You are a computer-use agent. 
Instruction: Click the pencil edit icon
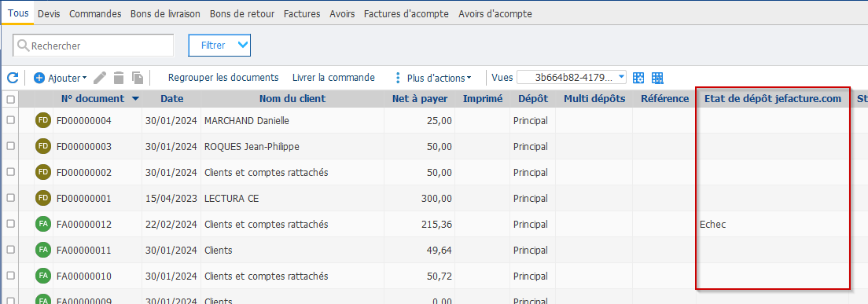click(x=100, y=78)
